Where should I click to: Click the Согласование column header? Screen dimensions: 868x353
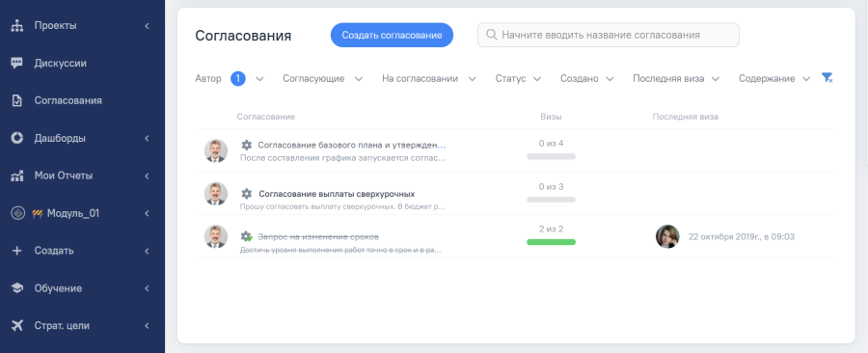(266, 117)
